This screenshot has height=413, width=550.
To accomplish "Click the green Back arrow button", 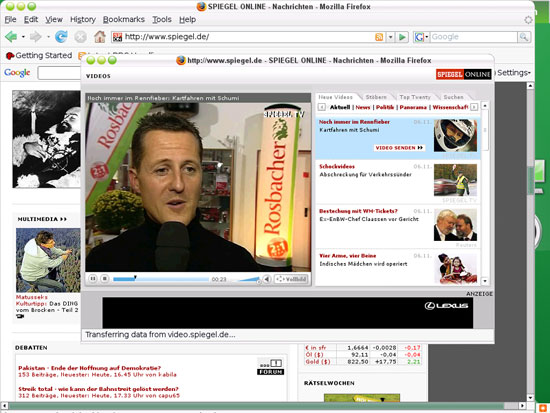I will pos(11,36).
